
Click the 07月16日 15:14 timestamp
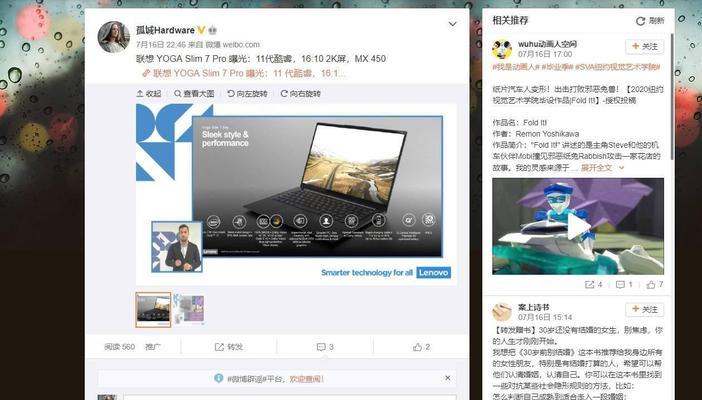545,317
